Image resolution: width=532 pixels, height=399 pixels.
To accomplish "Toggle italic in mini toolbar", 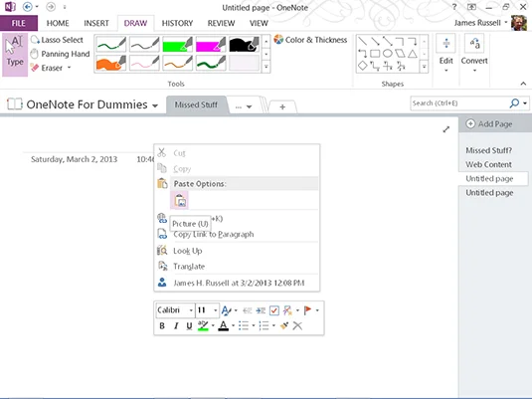I will tap(176, 326).
